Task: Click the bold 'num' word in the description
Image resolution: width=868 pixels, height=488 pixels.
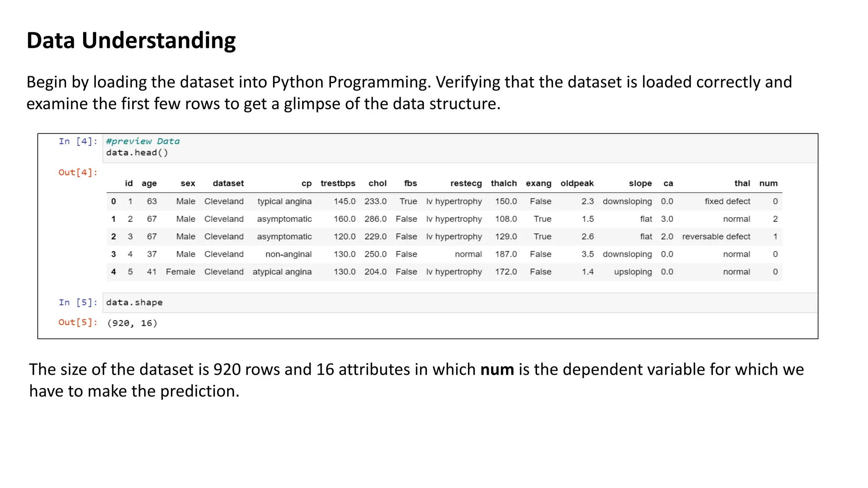Action: [x=497, y=370]
